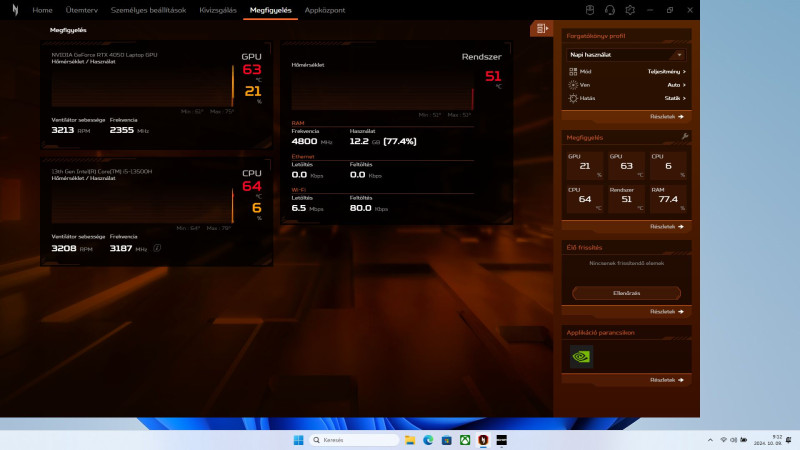Click the battery tray icon
Screen dimensions: 800x450
[744, 440]
